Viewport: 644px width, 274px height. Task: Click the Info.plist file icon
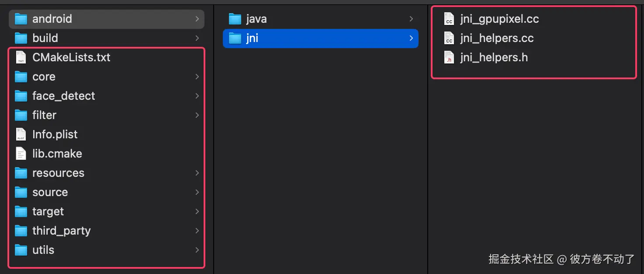tap(21, 134)
